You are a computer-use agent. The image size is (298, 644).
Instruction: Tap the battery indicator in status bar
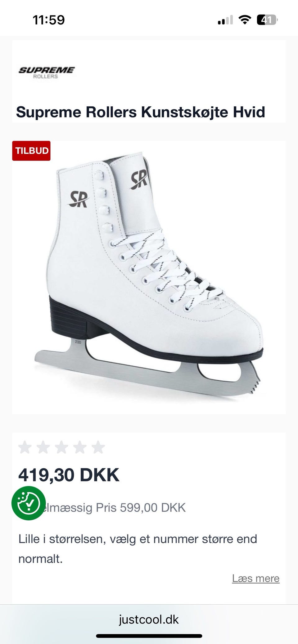point(267,20)
